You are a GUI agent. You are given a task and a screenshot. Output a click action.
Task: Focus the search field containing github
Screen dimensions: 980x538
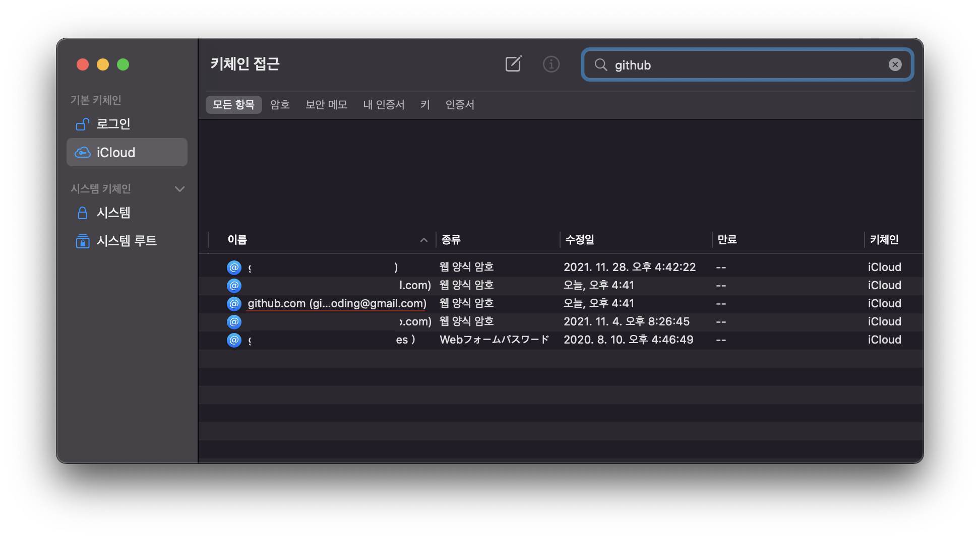pos(747,64)
